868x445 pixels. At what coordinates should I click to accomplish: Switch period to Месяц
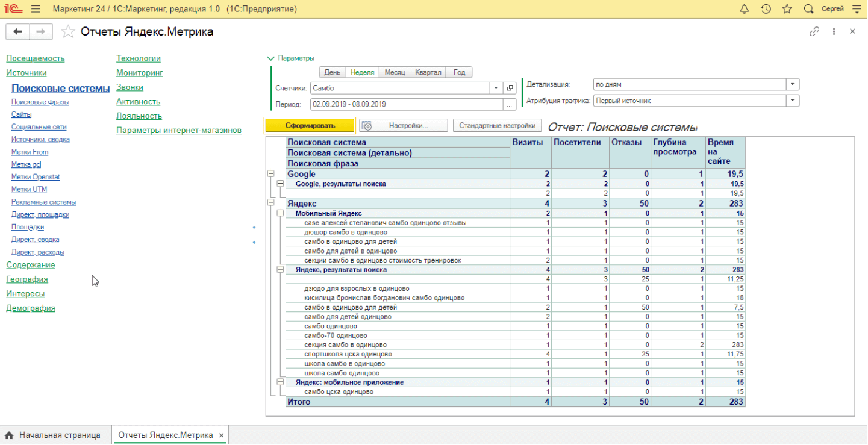pos(395,72)
